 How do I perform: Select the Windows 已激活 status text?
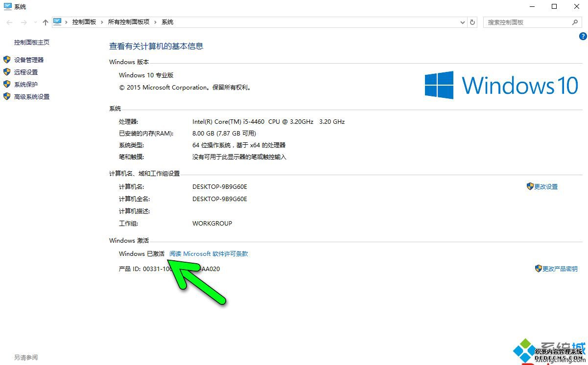coord(142,254)
